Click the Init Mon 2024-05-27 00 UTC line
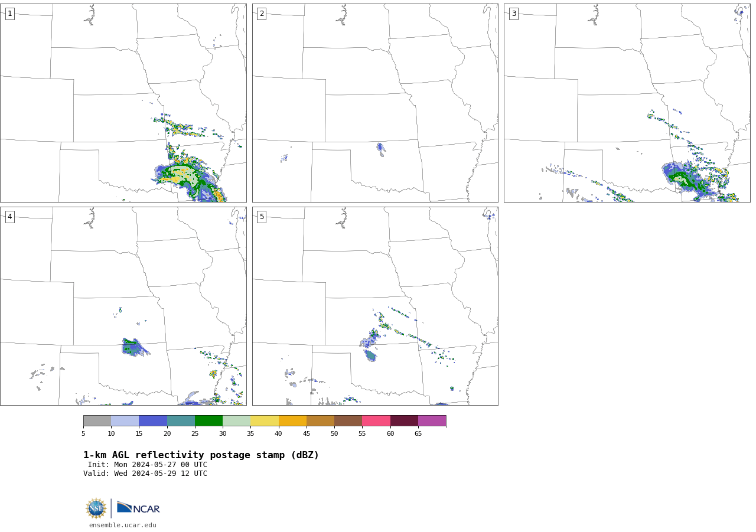This screenshot has width=756, height=532. coord(148,465)
